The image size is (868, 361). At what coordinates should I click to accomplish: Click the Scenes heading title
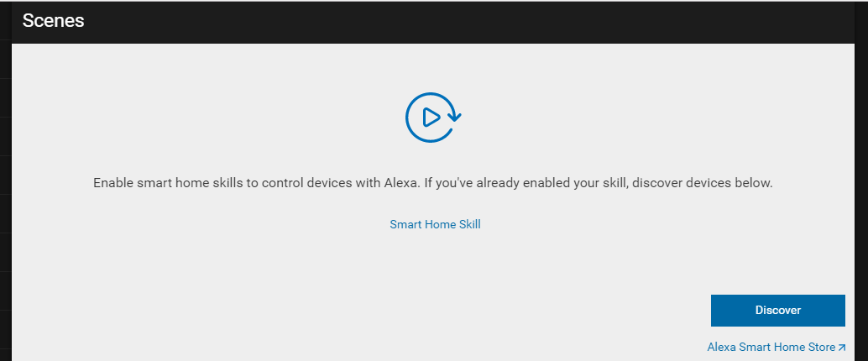[x=53, y=21]
